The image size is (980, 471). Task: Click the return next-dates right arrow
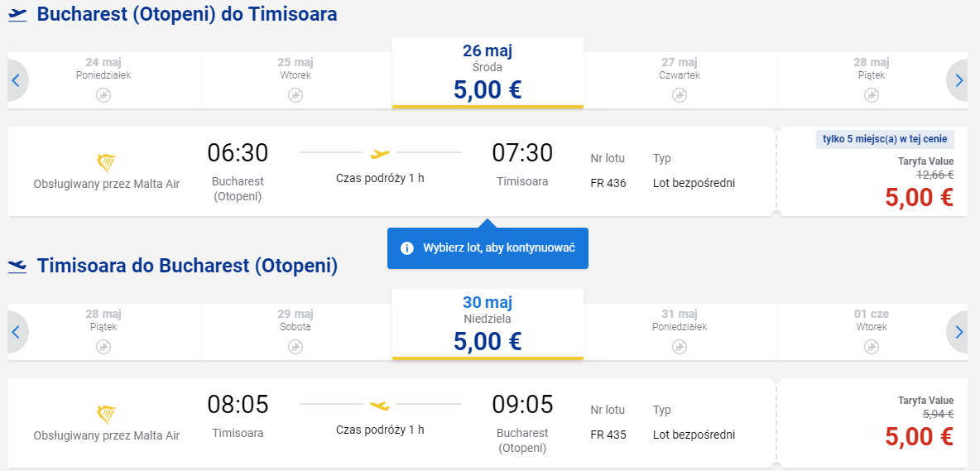958,332
